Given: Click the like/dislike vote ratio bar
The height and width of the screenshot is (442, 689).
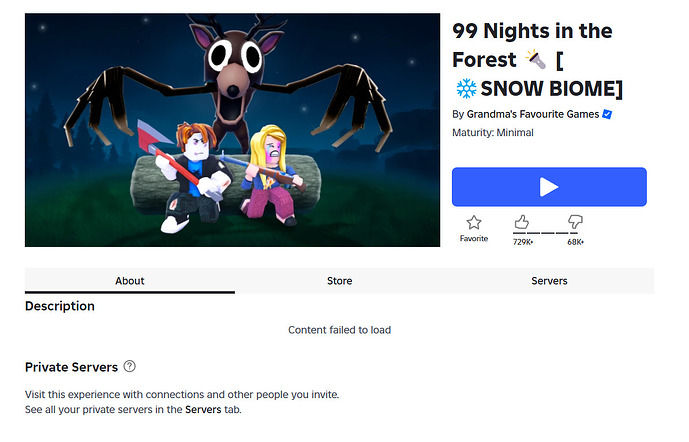Looking at the screenshot, I should coord(548,233).
